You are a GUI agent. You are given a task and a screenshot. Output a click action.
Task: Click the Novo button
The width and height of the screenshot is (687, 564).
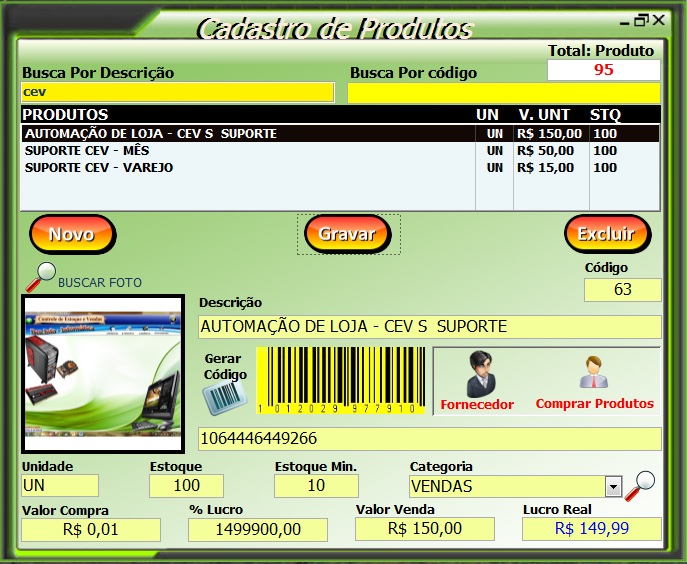point(72,234)
